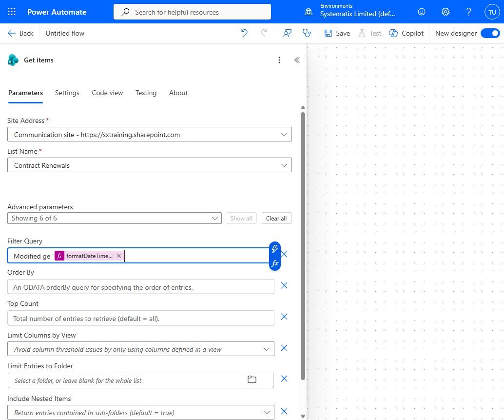Click into the Top Count field
Screen dimensions: 504x420
tap(141, 318)
